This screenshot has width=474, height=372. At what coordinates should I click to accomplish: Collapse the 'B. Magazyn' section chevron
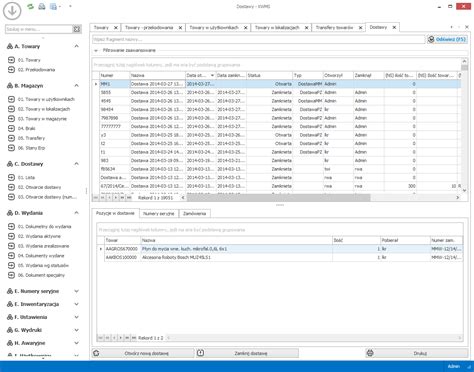77,86
